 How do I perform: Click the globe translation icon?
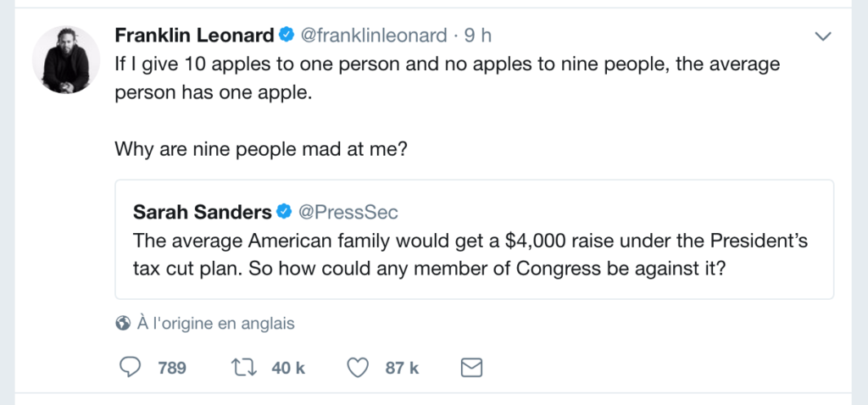click(123, 323)
